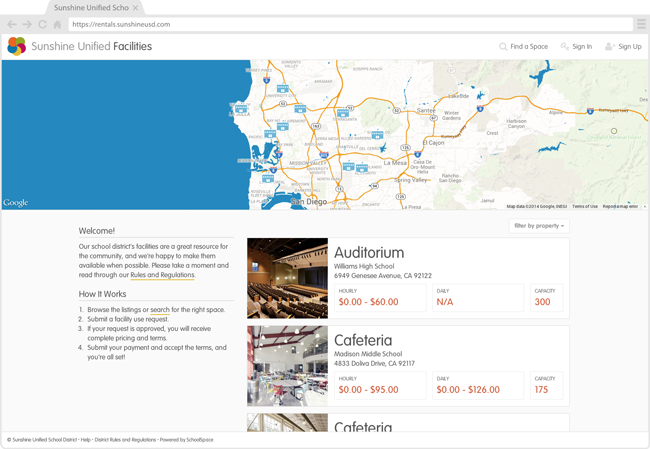The height and width of the screenshot is (449, 650).
Task: Click the Sunshine Unified colorful logo
Action: [17, 46]
